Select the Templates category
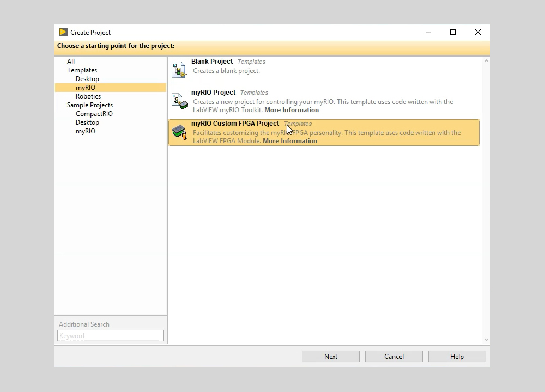This screenshot has width=545, height=392. (x=82, y=70)
